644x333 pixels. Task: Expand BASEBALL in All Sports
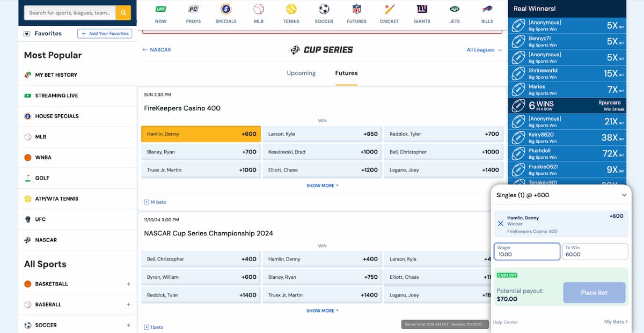(x=129, y=305)
